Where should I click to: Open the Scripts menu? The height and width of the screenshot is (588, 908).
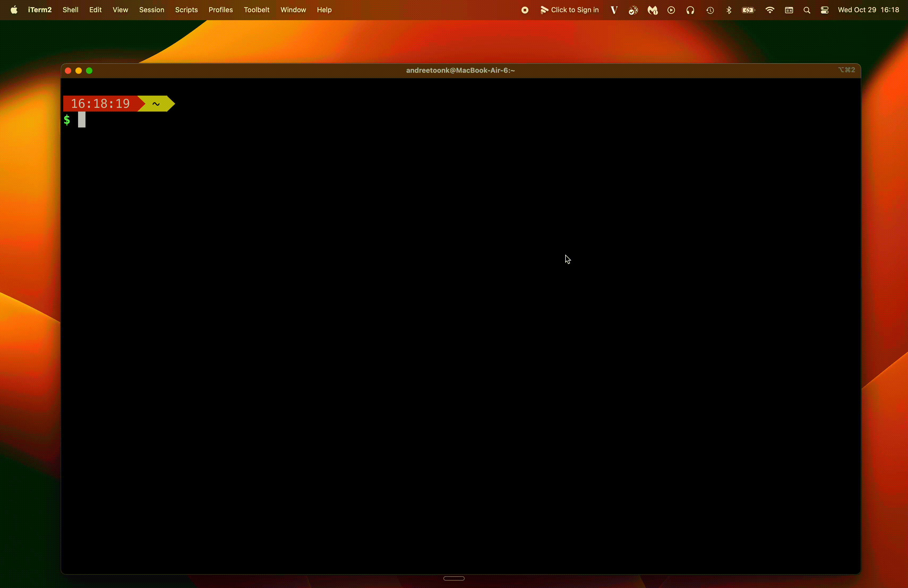click(186, 10)
